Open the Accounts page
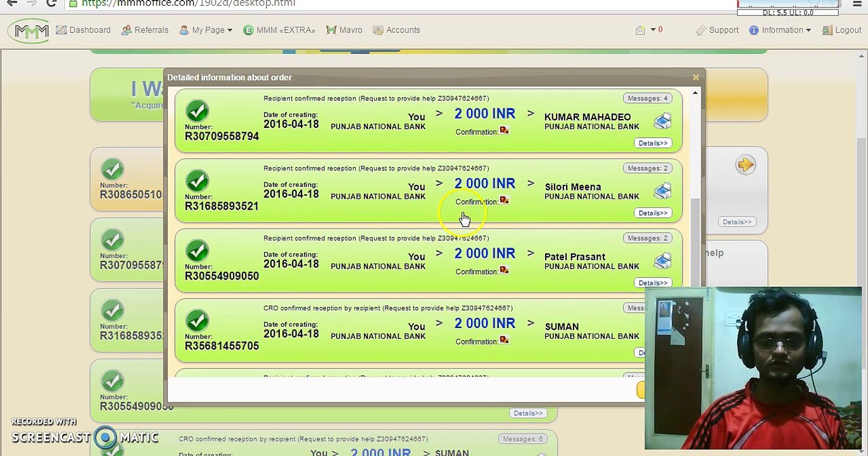Viewport: 868px width, 456px height. pos(396,30)
